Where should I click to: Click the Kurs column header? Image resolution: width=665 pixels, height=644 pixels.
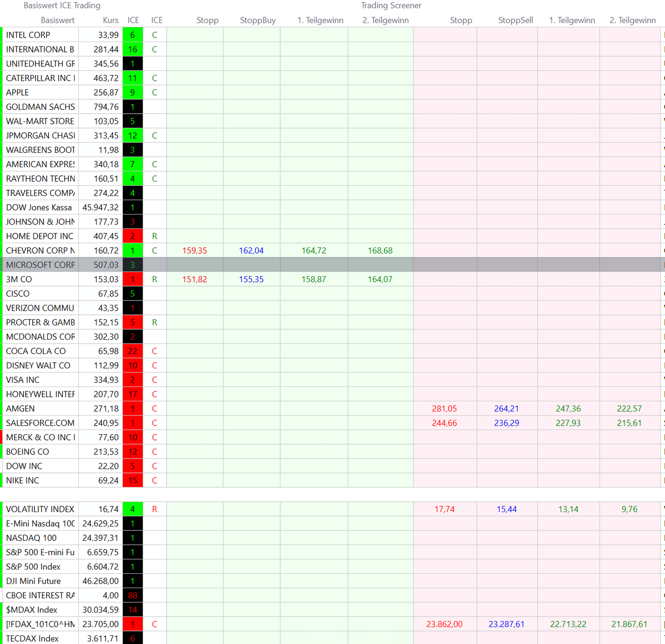click(110, 20)
